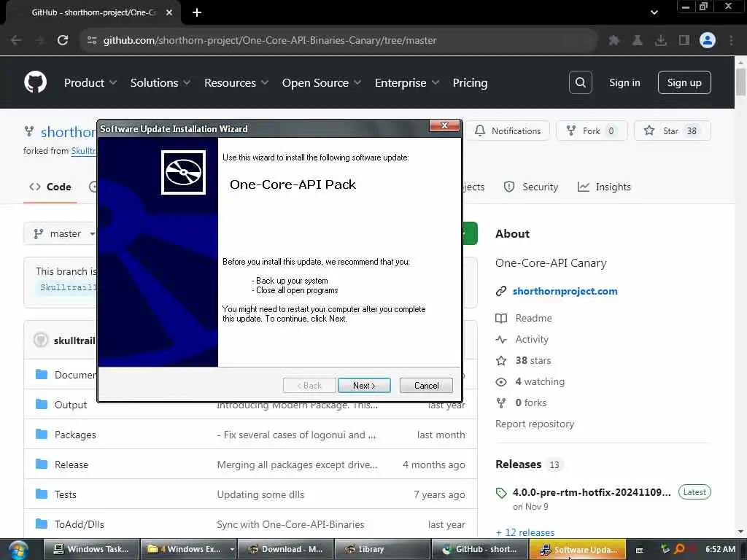Open the tab search chevron in title bar
This screenshot has width=747, height=560.
654,12
